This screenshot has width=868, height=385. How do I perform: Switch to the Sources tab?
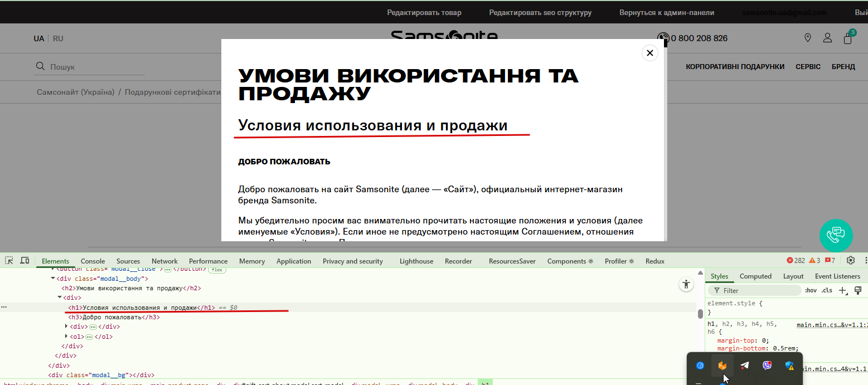128,261
